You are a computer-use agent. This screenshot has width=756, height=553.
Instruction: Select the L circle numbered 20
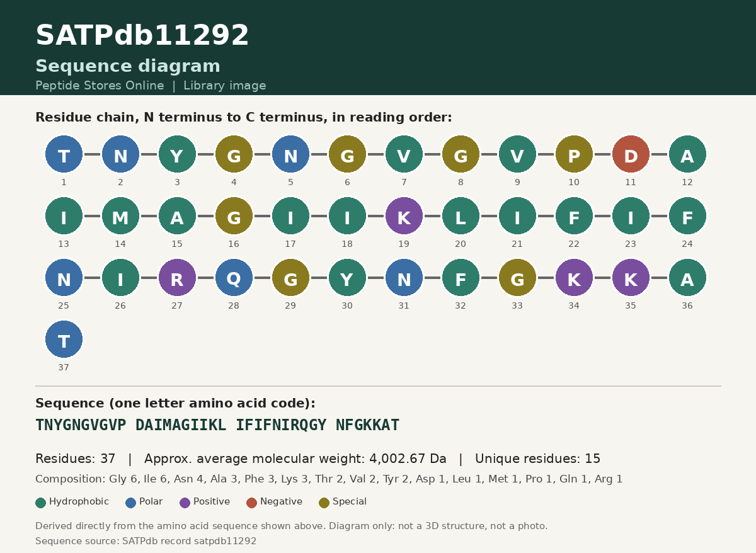[461, 216]
